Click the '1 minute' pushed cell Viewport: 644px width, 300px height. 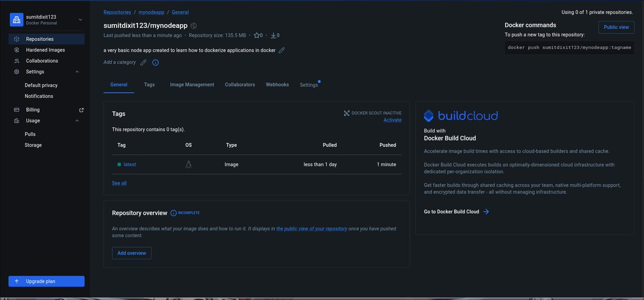(386, 164)
